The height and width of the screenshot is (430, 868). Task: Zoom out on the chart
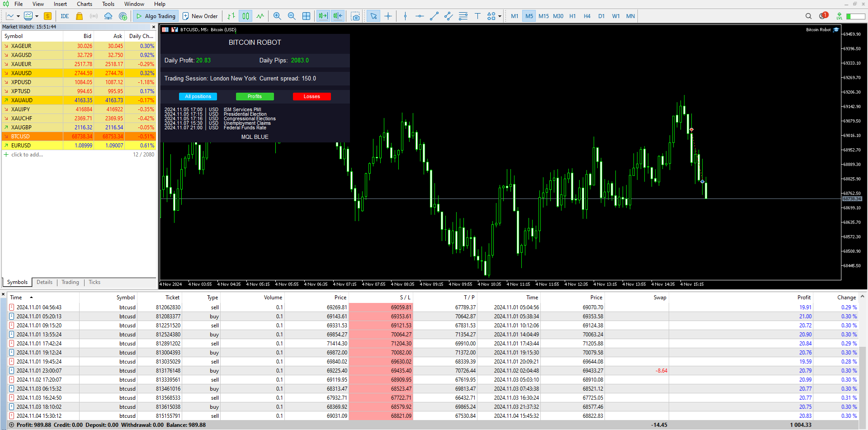click(x=292, y=16)
